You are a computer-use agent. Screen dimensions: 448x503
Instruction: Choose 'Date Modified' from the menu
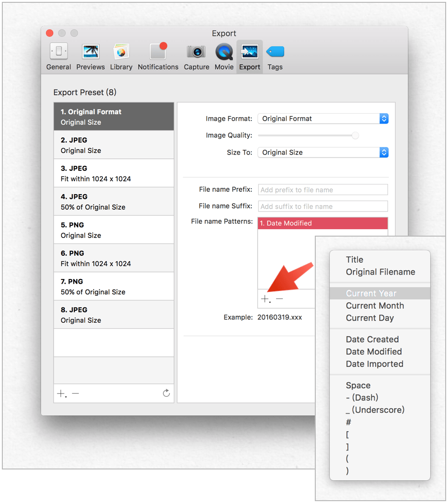point(380,352)
